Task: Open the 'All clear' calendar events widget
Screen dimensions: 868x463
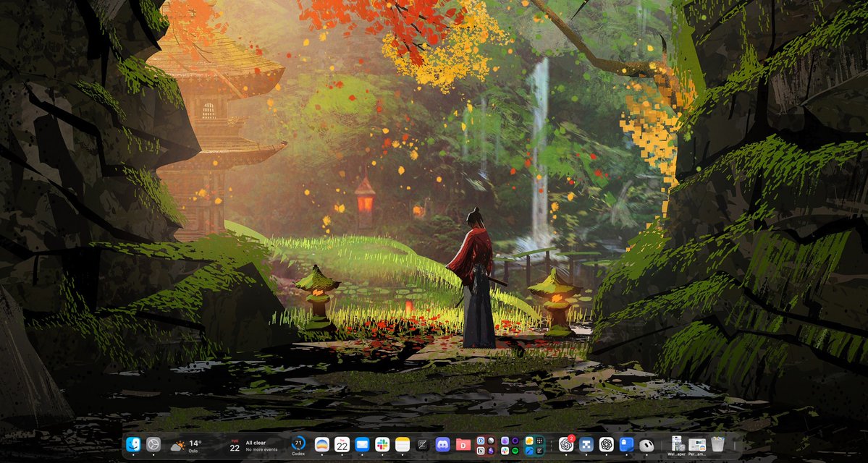Action: tap(253, 446)
